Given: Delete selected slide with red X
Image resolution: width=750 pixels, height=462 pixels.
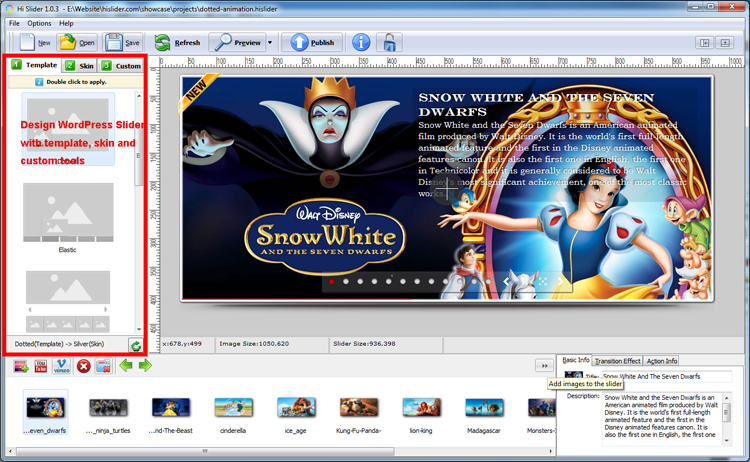Looking at the screenshot, I should pyautogui.click(x=84, y=366).
